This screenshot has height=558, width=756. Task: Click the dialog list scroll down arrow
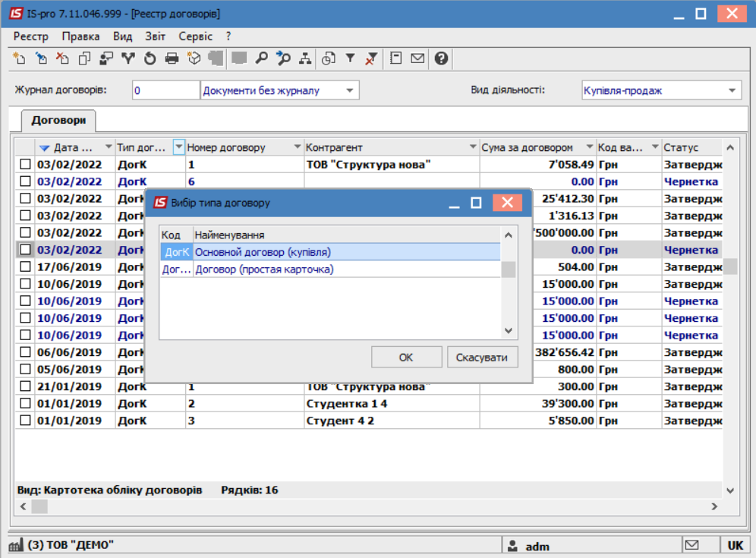(x=509, y=331)
